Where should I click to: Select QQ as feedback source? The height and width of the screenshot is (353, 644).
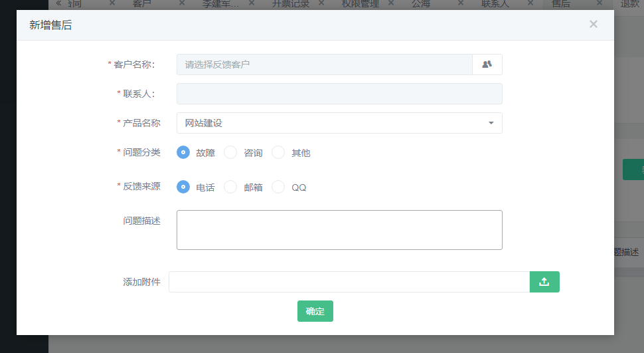278,187
